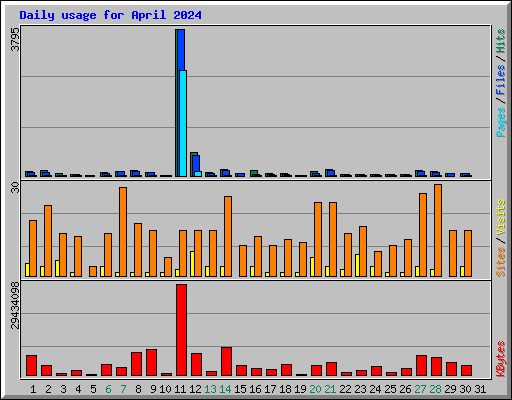
Task: Click the yellow Sites bar for day 23
Action: 357,265
